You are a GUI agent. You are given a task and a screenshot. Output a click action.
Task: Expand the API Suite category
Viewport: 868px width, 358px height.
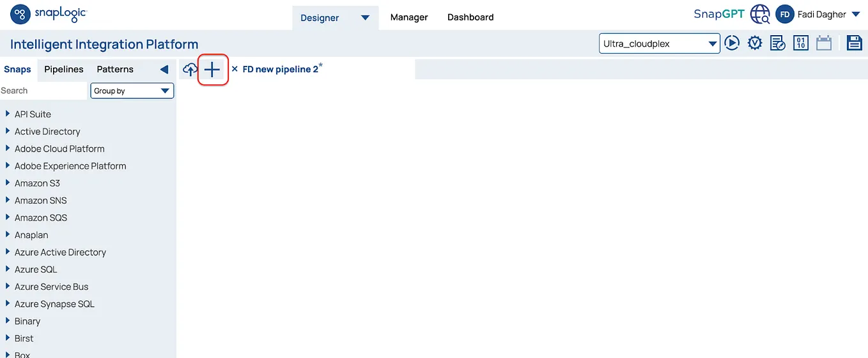pos(8,114)
